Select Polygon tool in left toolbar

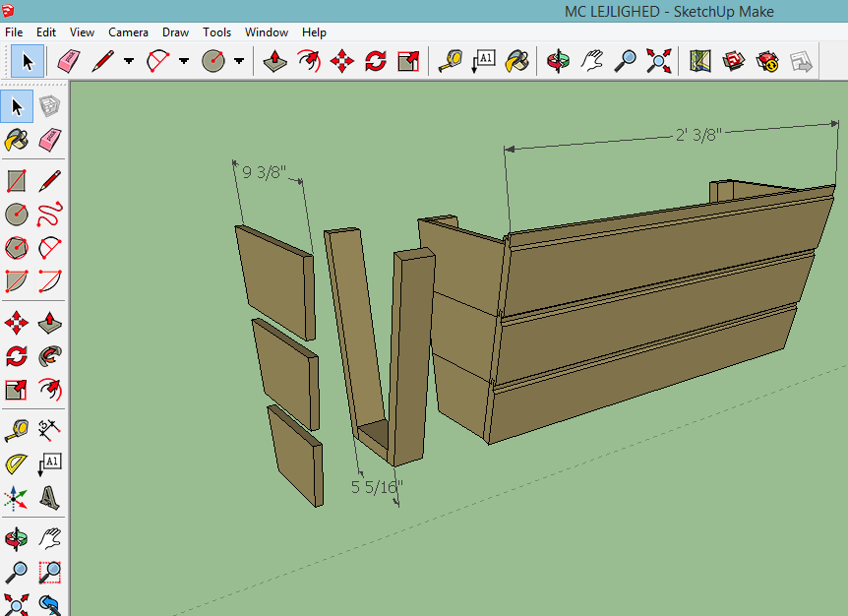coord(16,248)
